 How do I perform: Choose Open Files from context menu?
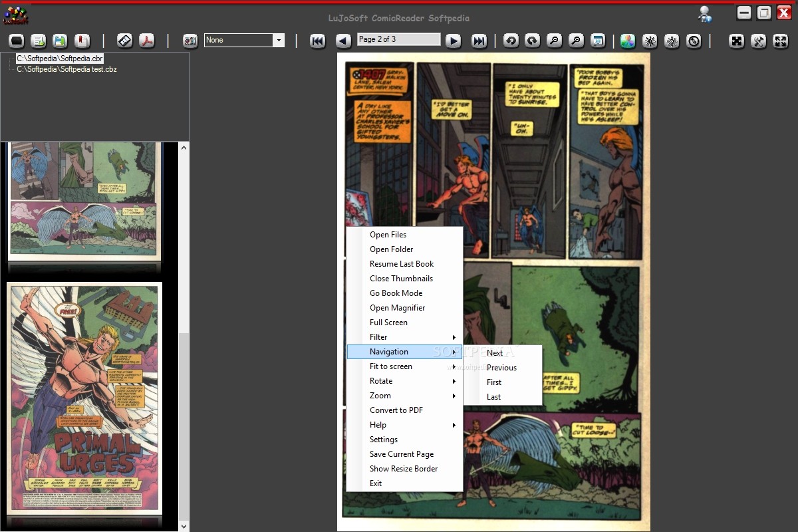pyautogui.click(x=404, y=235)
